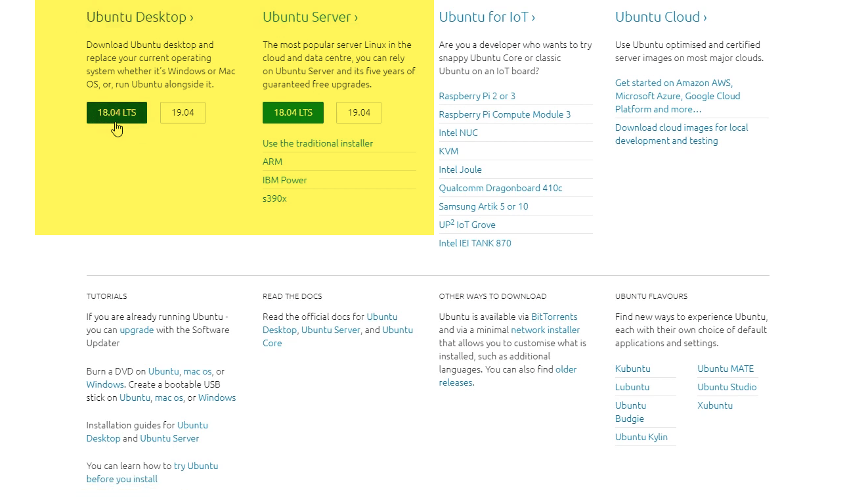Open the Ubuntu Kylin flavour link

click(x=641, y=437)
